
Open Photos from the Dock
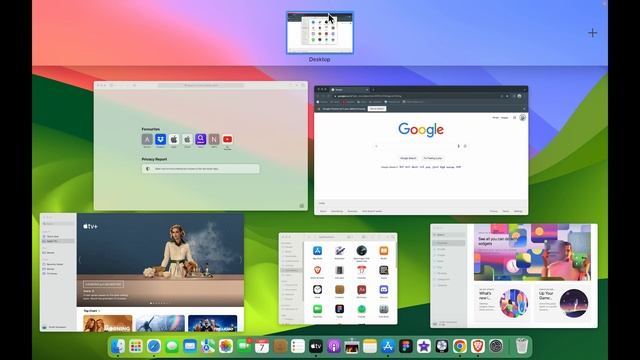226,346
